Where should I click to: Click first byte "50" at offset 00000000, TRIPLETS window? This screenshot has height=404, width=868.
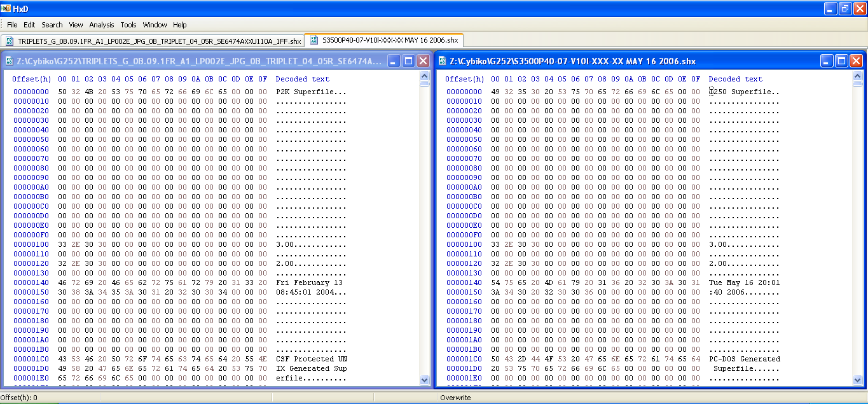(x=62, y=92)
